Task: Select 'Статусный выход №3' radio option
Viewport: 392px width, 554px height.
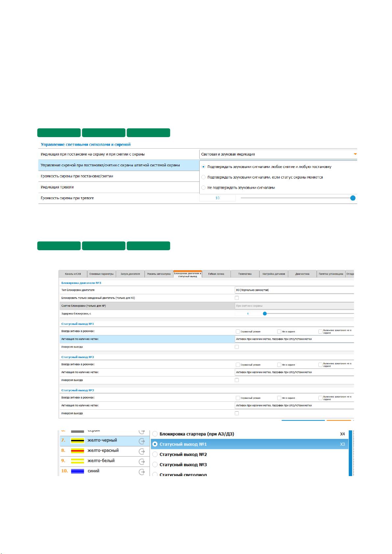Action: pyautogui.click(x=155, y=465)
